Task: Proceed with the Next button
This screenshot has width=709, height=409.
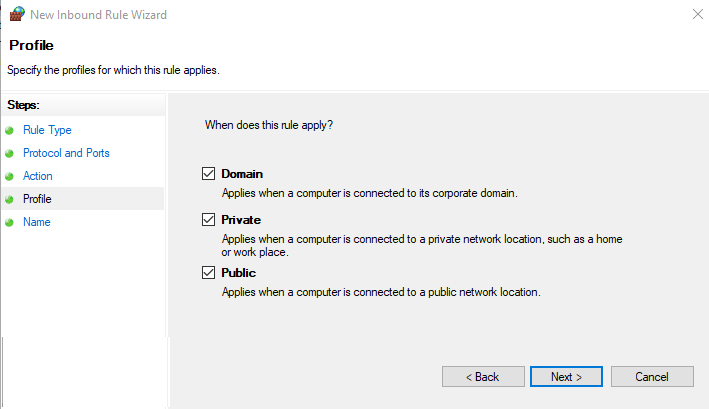Action: [566, 377]
